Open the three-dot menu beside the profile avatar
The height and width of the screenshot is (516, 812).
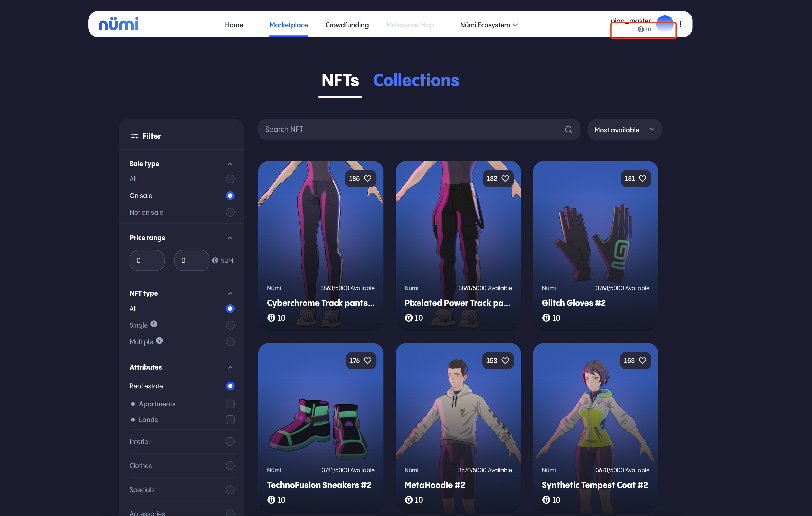click(680, 24)
